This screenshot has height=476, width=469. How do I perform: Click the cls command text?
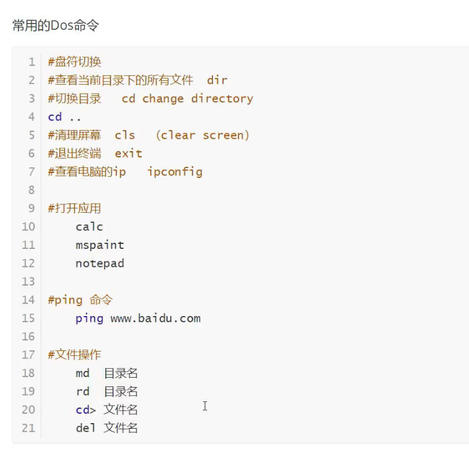pyautogui.click(x=125, y=135)
